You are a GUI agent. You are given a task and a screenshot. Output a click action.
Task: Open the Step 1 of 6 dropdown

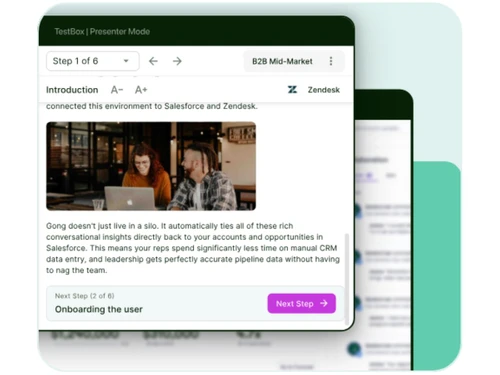pyautogui.click(x=93, y=61)
